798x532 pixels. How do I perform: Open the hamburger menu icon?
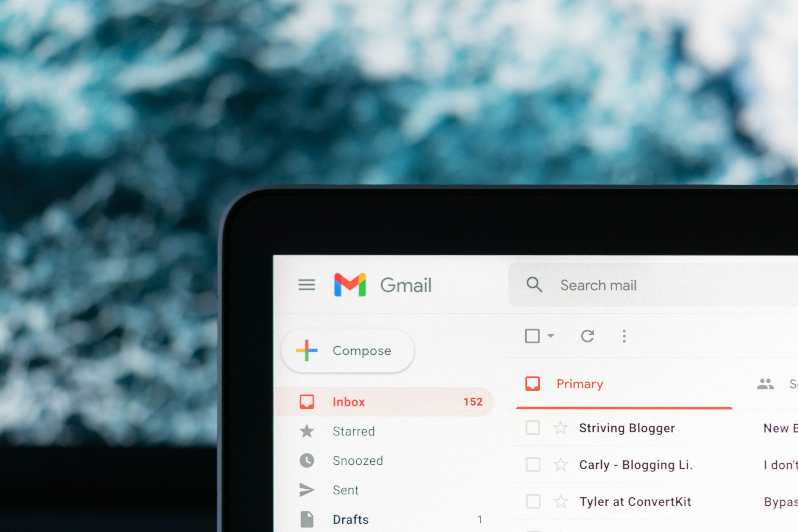coord(307,285)
